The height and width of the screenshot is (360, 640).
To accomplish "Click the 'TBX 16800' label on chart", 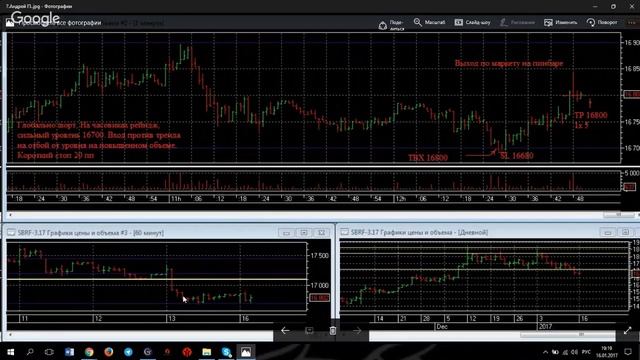I will (x=428, y=158).
